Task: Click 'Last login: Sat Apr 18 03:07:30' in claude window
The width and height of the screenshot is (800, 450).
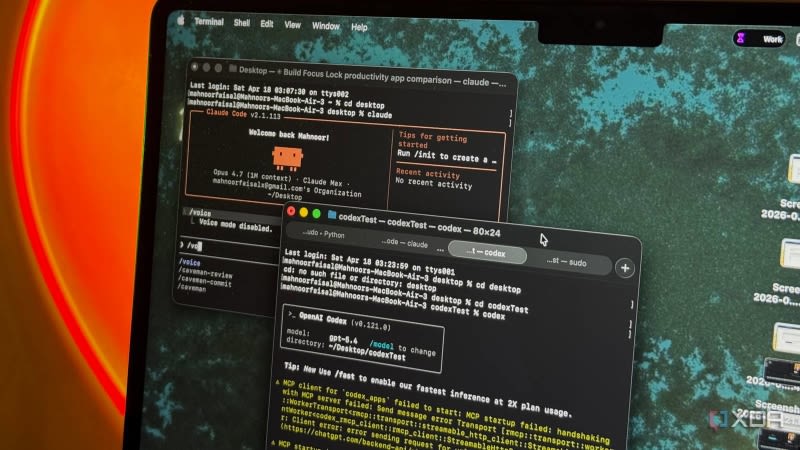Action: [x=269, y=89]
